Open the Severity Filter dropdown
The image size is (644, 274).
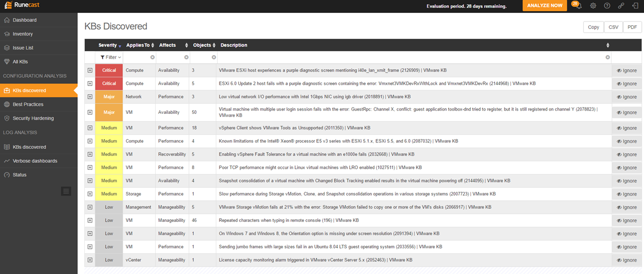tap(111, 57)
